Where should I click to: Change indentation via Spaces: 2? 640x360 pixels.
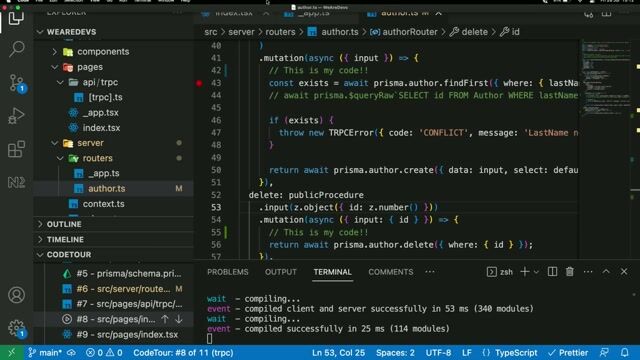point(395,353)
